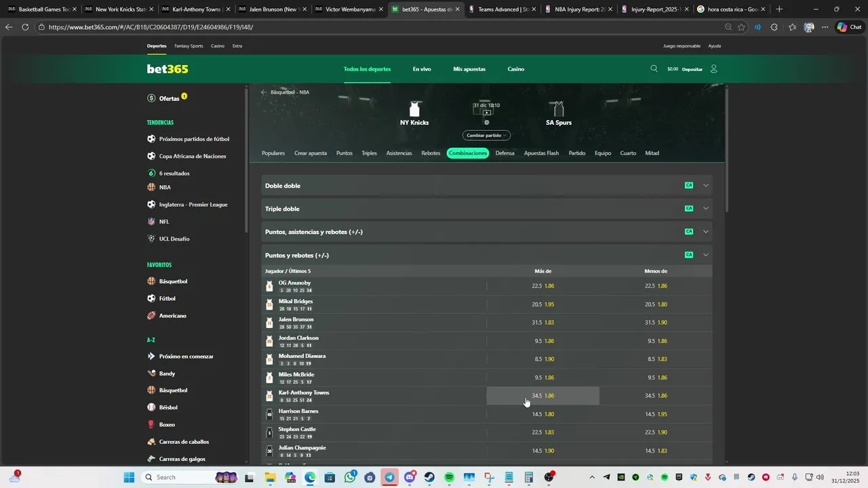
Task: Select the Asistencias tab
Action: (x=399, y=153)
